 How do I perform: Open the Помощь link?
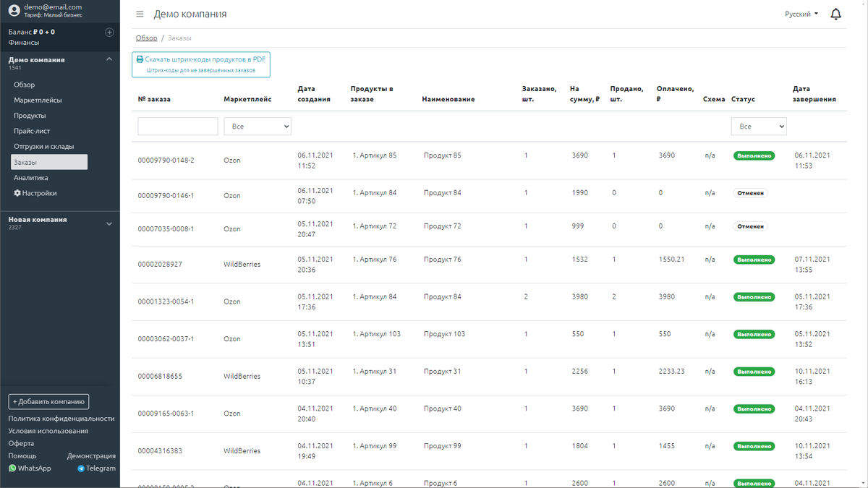[22, 456]
